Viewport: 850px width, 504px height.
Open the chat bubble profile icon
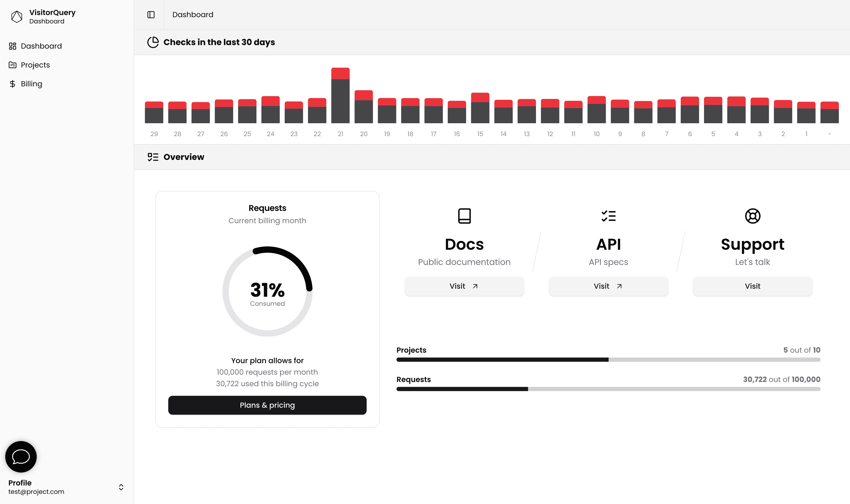click(20, 456)
